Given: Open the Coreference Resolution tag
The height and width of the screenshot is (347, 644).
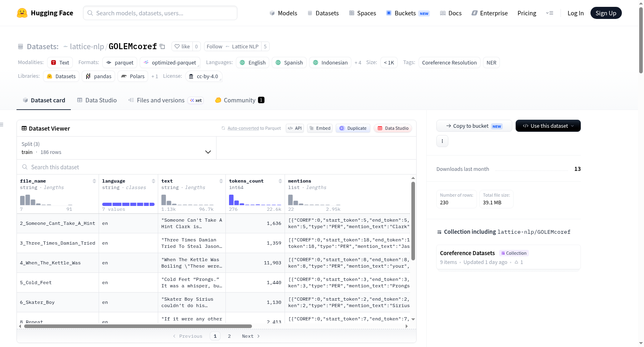Looking at the screenshot, I should click(x=449, y=62).
